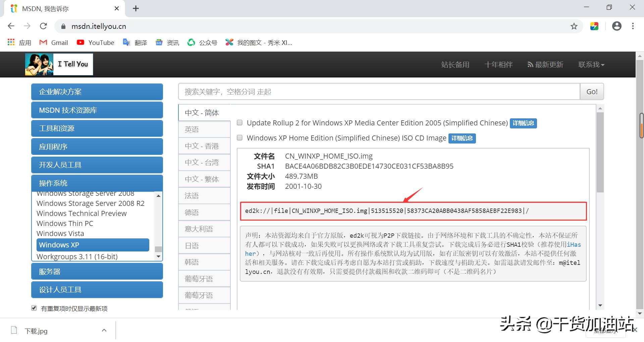644x342 pixels.
Task: Open the YouTube bookmark
Action: [96, 42]
